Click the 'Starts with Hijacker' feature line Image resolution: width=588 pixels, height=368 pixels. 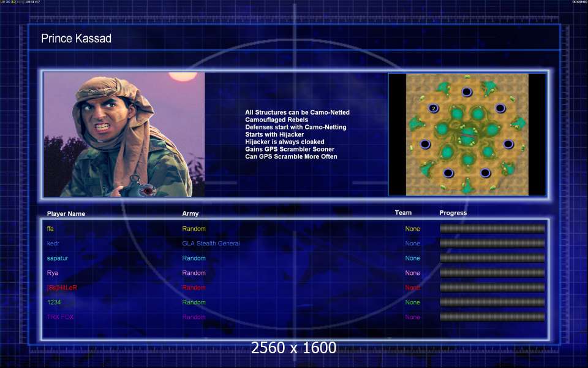click(x=274, y=134)
